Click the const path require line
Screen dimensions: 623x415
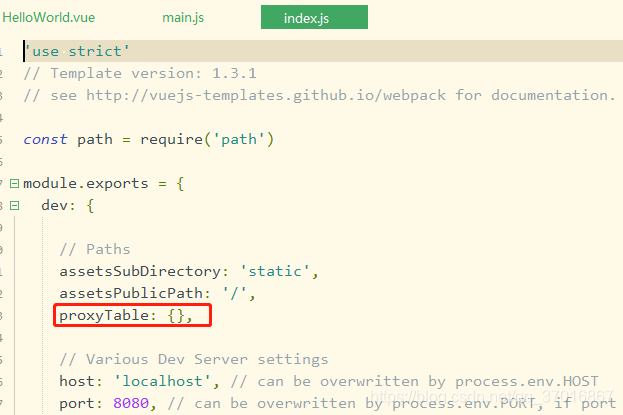[149, 140]
